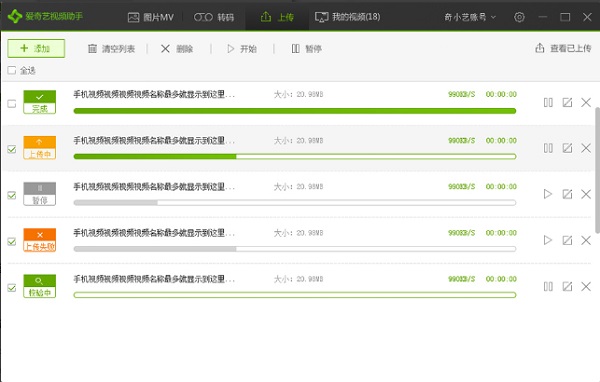Select video name text in 暂停 row
The width and height of the screenshot is (600, 382).
tap(154, 186)
